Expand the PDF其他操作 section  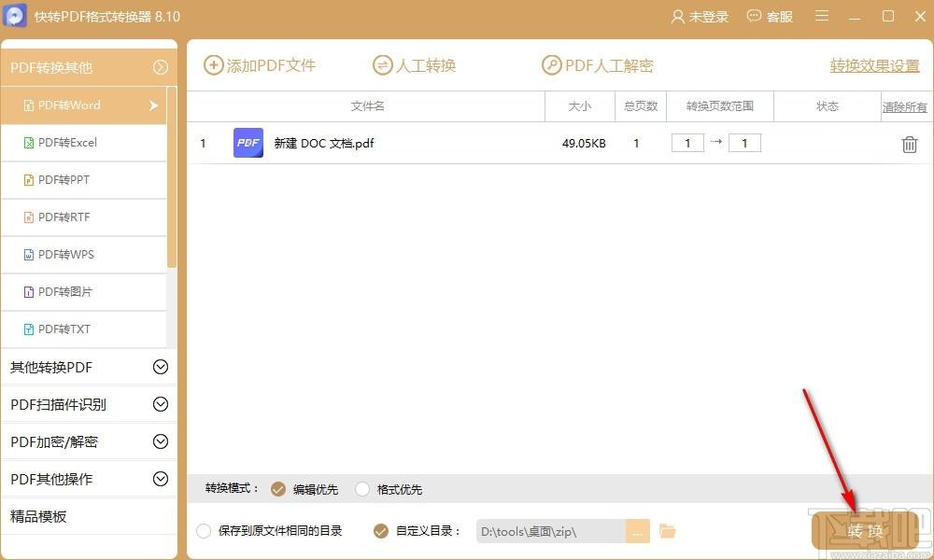pos(161,479)
